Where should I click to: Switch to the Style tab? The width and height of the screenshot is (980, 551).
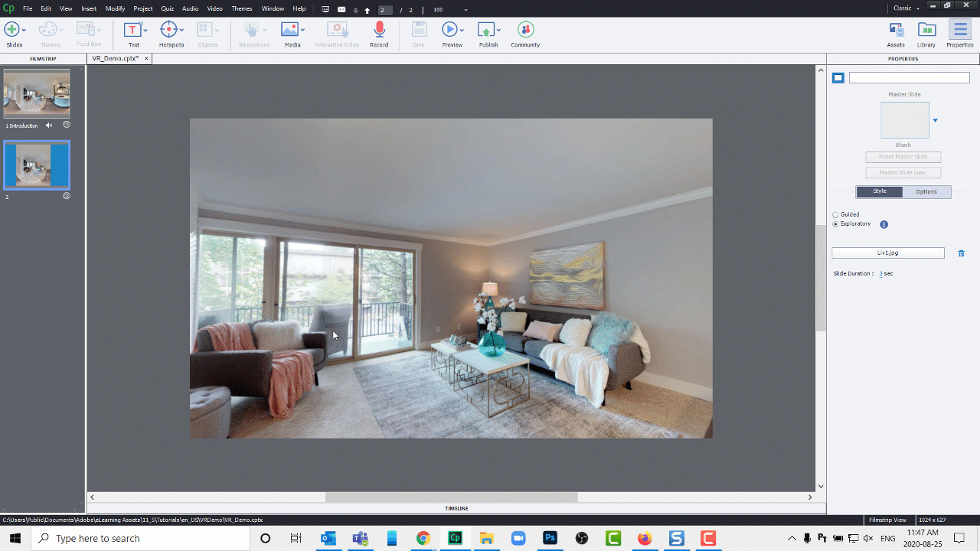coord(880,191)
